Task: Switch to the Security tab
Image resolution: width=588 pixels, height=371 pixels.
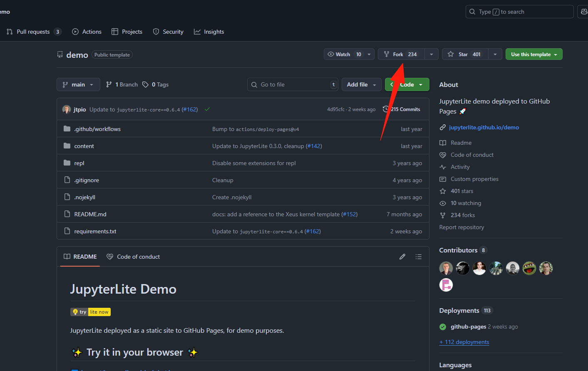Action: [168, 32]
